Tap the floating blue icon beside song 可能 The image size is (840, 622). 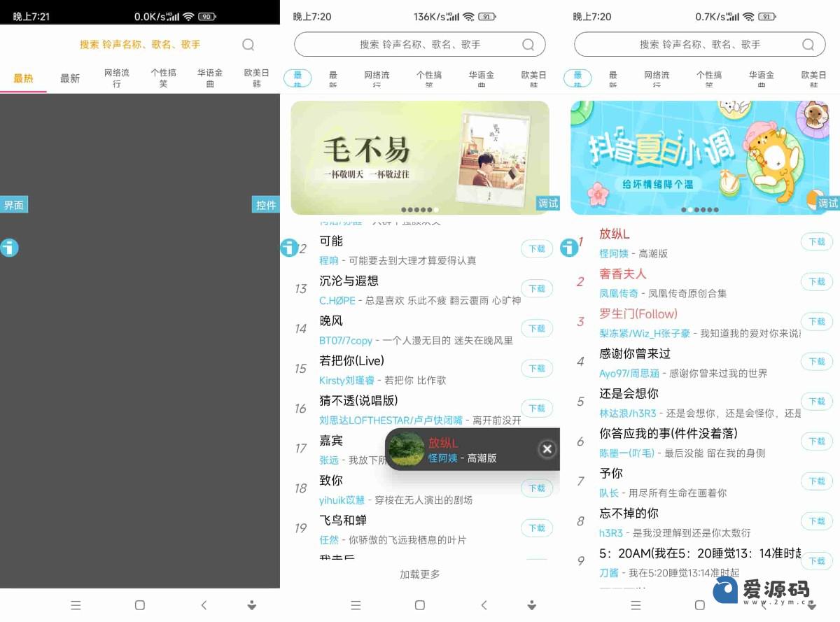click(x=289, y=247)
